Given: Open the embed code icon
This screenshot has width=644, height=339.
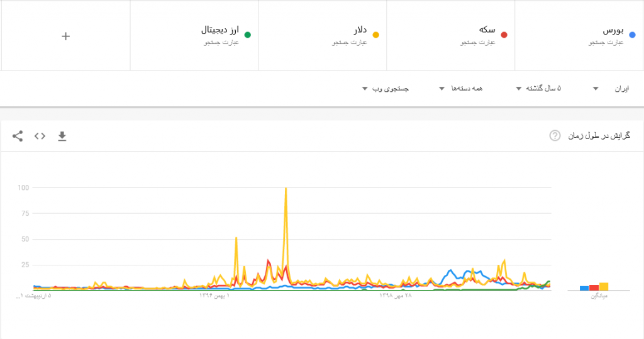Looking at the screenshot, I should pos(40,136).
